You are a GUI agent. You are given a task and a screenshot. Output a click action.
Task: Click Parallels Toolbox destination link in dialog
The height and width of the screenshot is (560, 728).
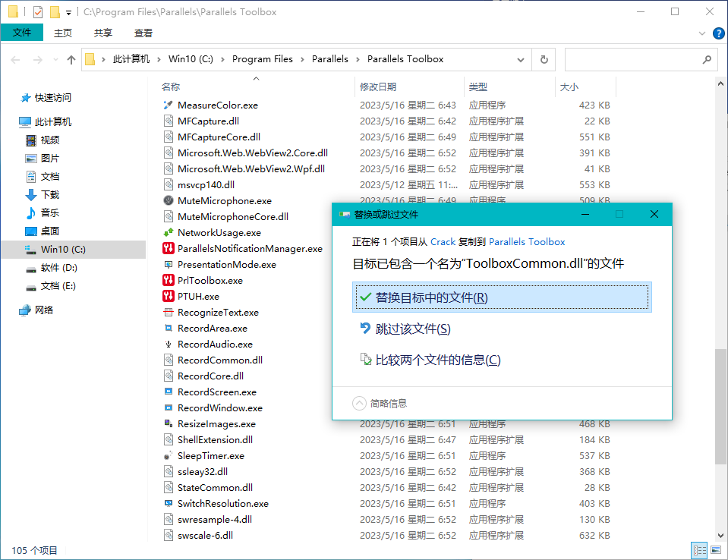pyautogui.click(x=527, y=242)
